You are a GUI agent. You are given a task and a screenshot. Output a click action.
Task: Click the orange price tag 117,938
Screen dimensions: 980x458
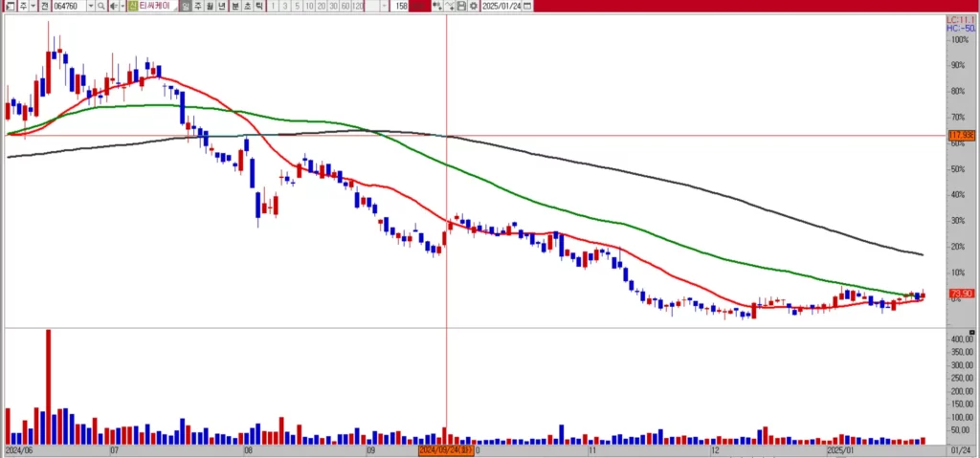coord(961,135)
